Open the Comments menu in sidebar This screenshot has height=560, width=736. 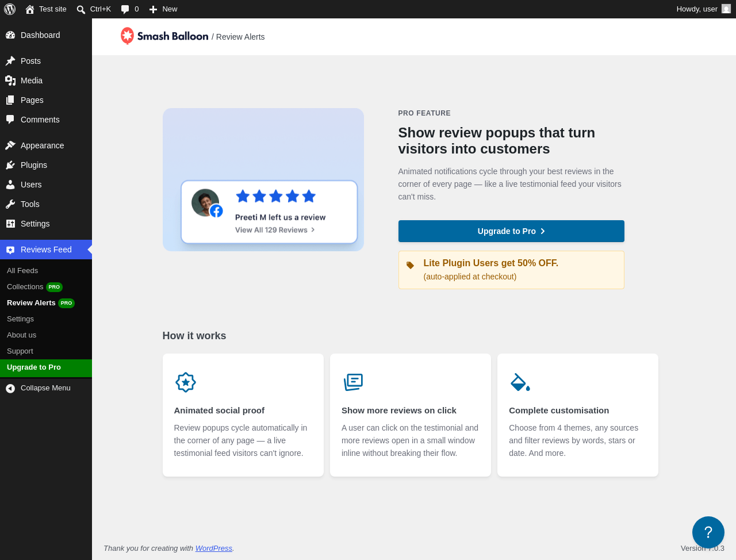click(x=46, y=120)
